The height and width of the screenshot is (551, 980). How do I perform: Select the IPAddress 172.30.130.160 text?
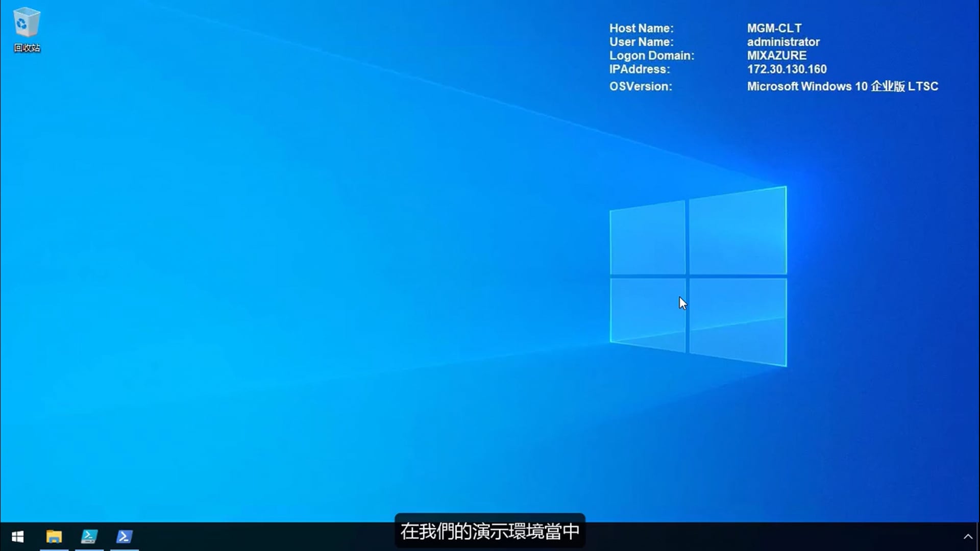coord(787,69)
